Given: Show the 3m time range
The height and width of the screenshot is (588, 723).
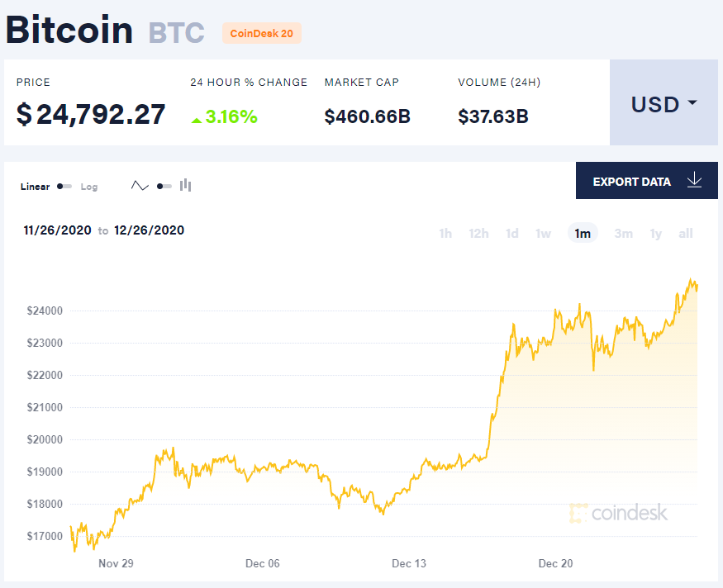Looking at the screenshot, I should [x=623, y=234].
